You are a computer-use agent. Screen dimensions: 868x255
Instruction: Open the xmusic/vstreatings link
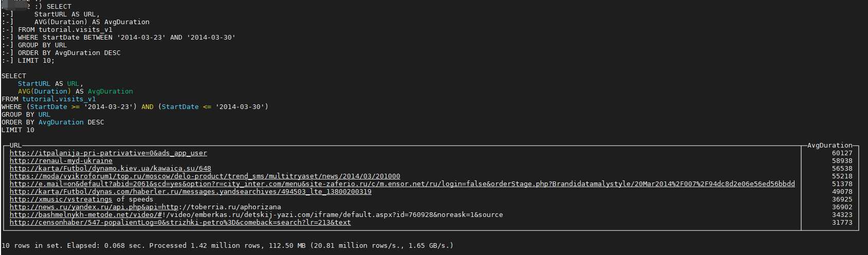(61, 199)
